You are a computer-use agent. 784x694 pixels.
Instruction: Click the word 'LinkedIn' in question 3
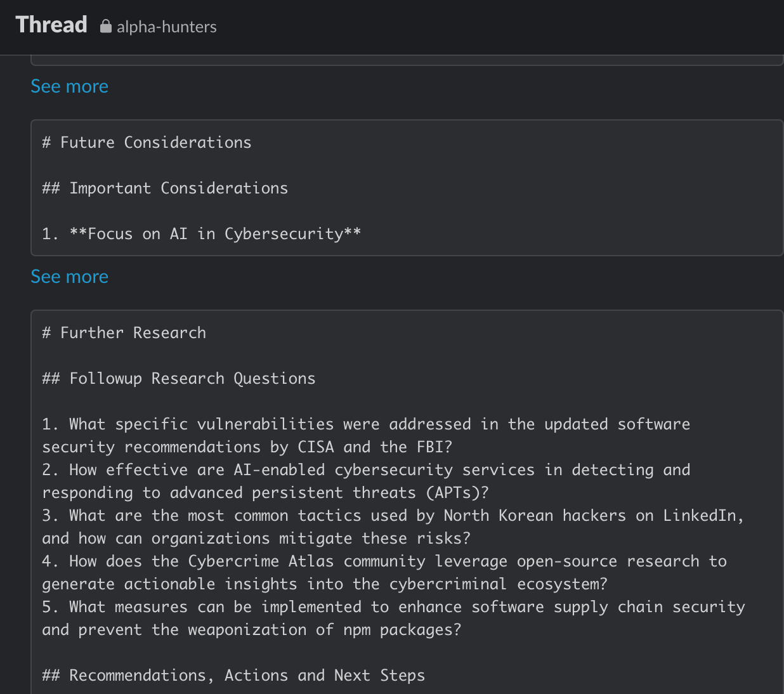(x=700, y=516)
